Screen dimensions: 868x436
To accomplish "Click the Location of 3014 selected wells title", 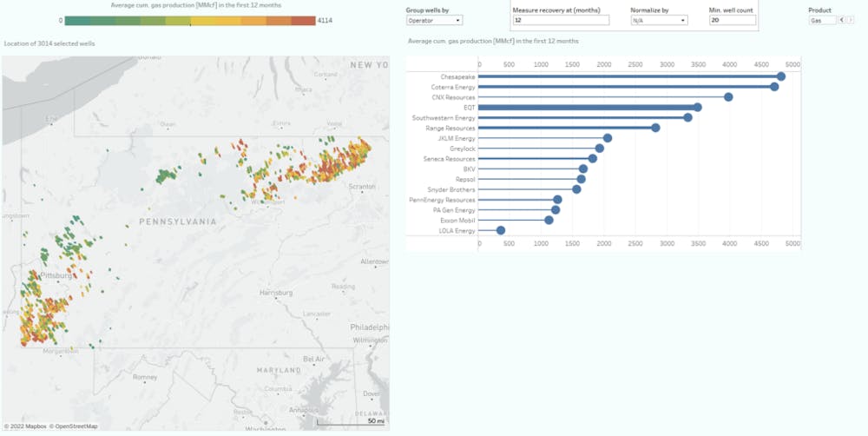I will click(49, 43).
